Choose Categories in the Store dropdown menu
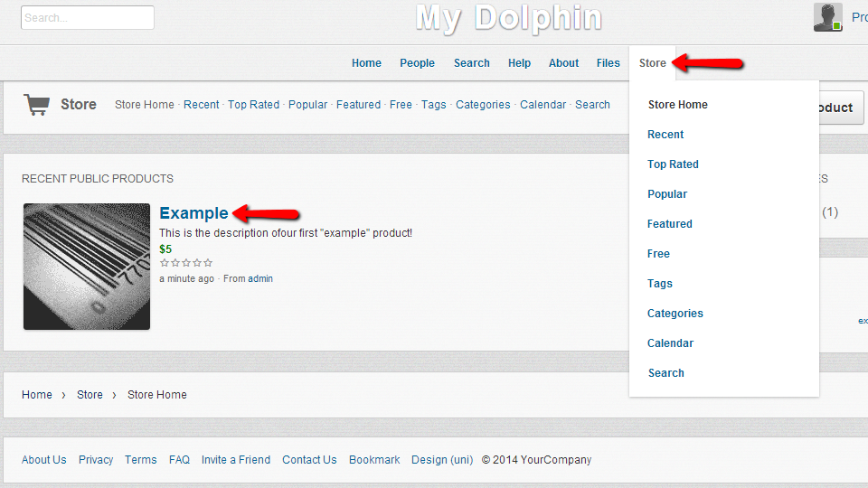868x488 pixels. (675, 314)
